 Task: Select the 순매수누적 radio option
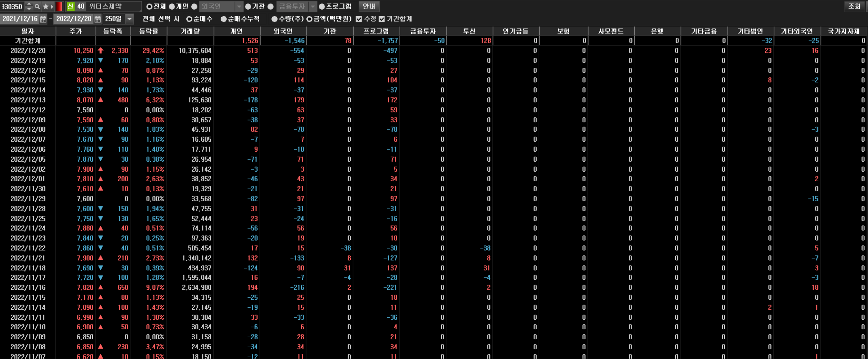tap(223, 19)
